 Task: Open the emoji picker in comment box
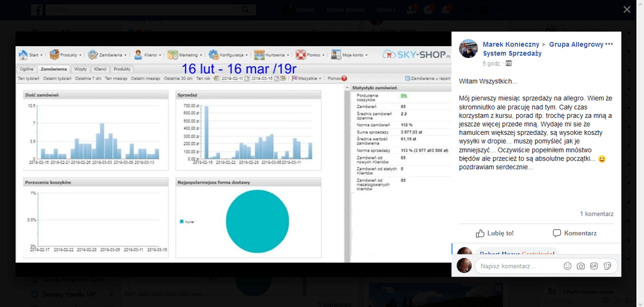click(x=567, y=266)
